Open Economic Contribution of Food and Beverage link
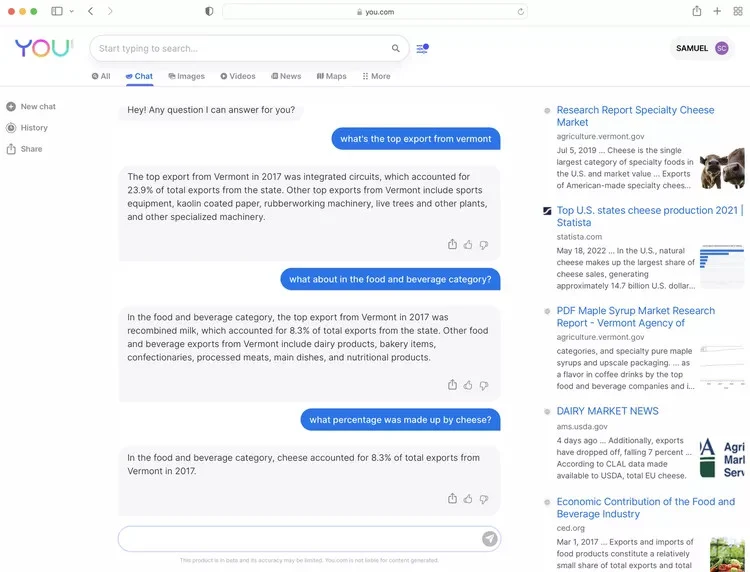 (645, 508)
